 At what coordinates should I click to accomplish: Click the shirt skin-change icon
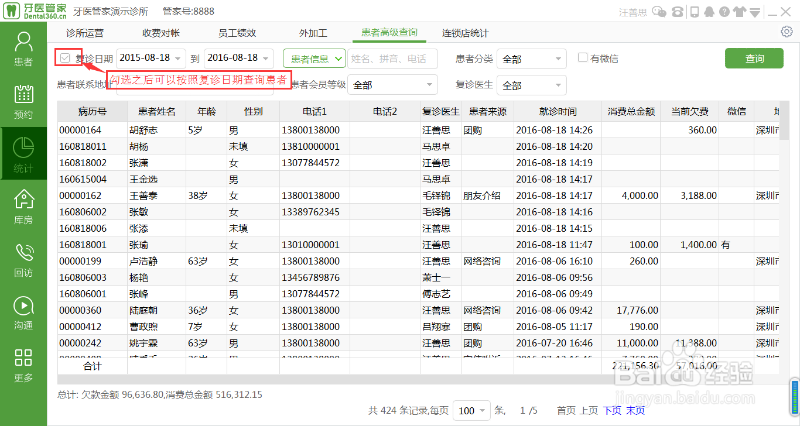(740, 12)
